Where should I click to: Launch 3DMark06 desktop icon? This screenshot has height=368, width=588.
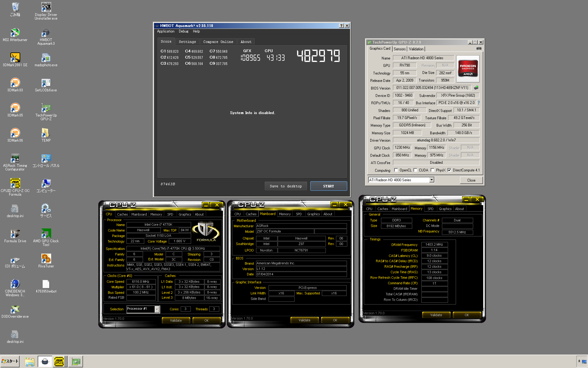click(x=15, y=135)
